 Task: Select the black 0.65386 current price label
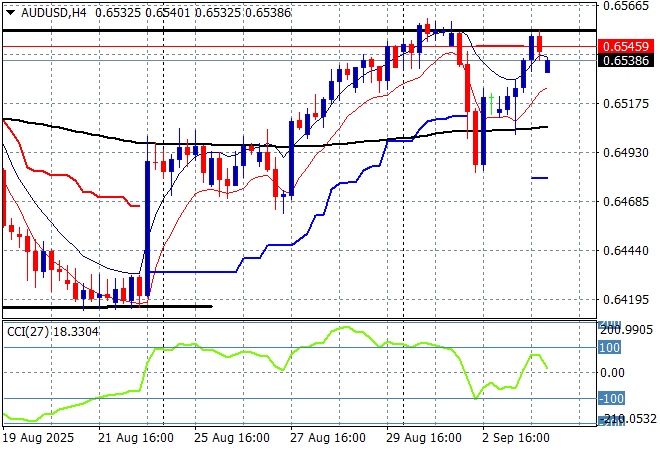[626, 61]
